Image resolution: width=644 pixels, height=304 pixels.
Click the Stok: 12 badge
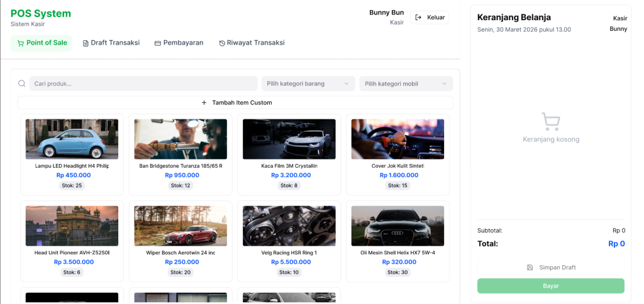pyautogui.click(x=180, y=185)
